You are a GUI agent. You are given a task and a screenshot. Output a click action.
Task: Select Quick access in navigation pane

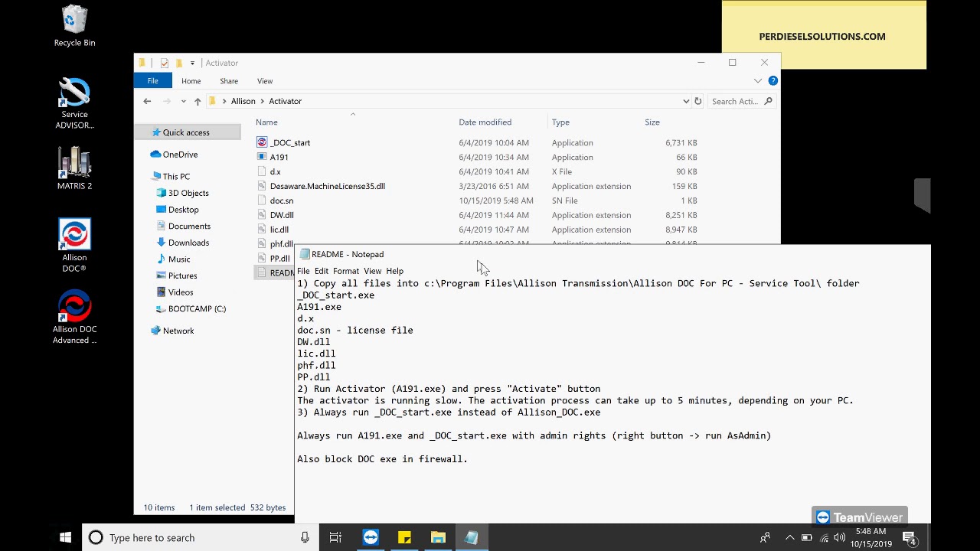(x=186, y=132)
